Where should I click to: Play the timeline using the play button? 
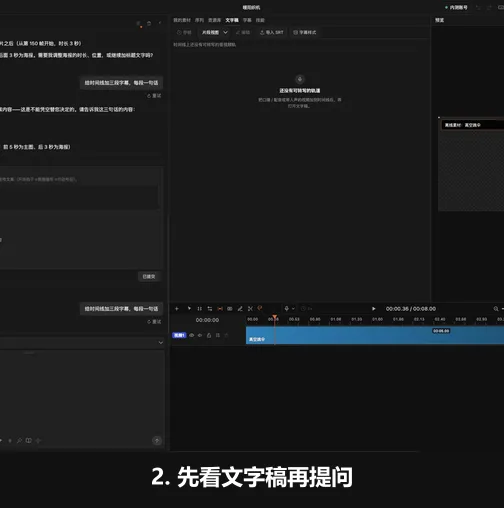click(x=374, y=309)
